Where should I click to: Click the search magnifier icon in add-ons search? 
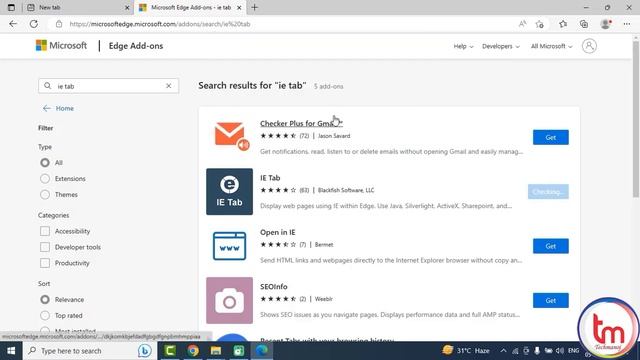pyautogui.click(x=48, y=86)
